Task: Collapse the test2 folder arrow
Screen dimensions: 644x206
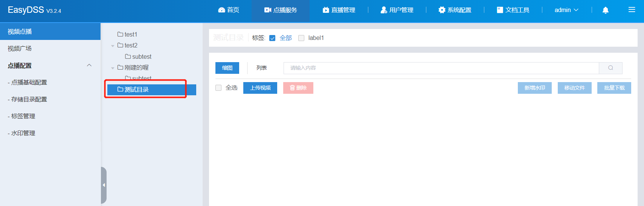Action: click(x=113, y=46)
